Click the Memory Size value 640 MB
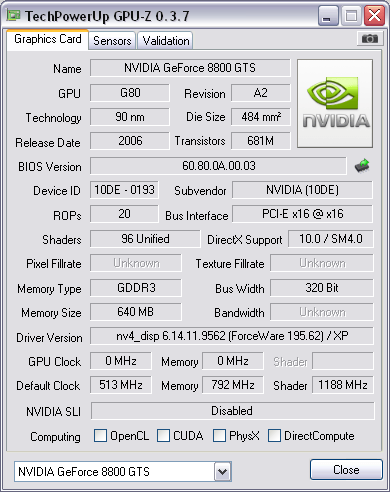This screenshot has height=492, width=390. click(x=136, y=312)
